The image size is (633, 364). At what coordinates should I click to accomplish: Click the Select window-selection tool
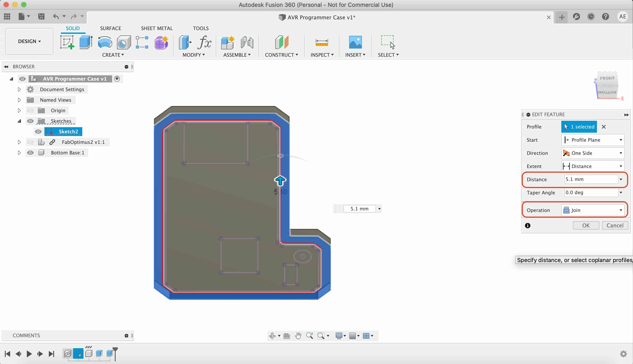pos(388,42)
